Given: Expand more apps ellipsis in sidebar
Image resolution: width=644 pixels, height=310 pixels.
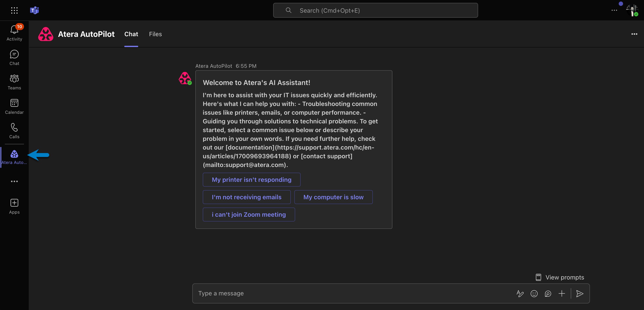Looking at the screenshot, I should pyautogui.click(x=14, y=181).
